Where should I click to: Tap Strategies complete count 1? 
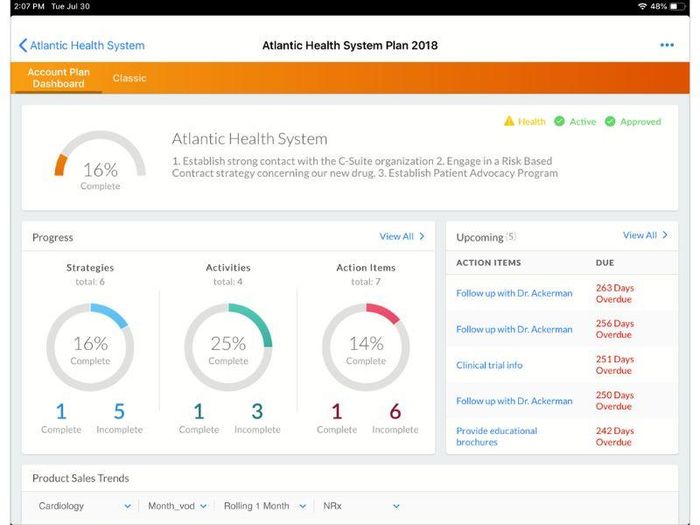coord(61,412)
